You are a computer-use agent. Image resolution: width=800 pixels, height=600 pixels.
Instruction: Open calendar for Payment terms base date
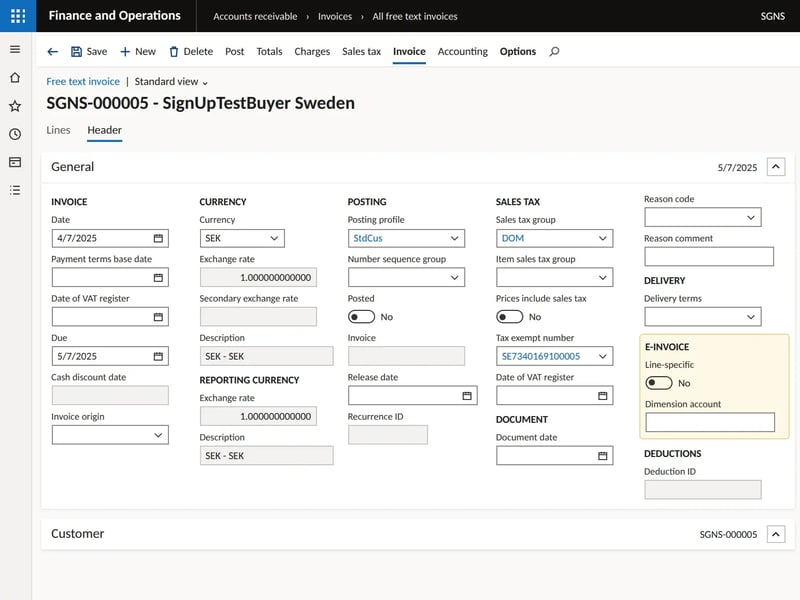pos(158,278)
